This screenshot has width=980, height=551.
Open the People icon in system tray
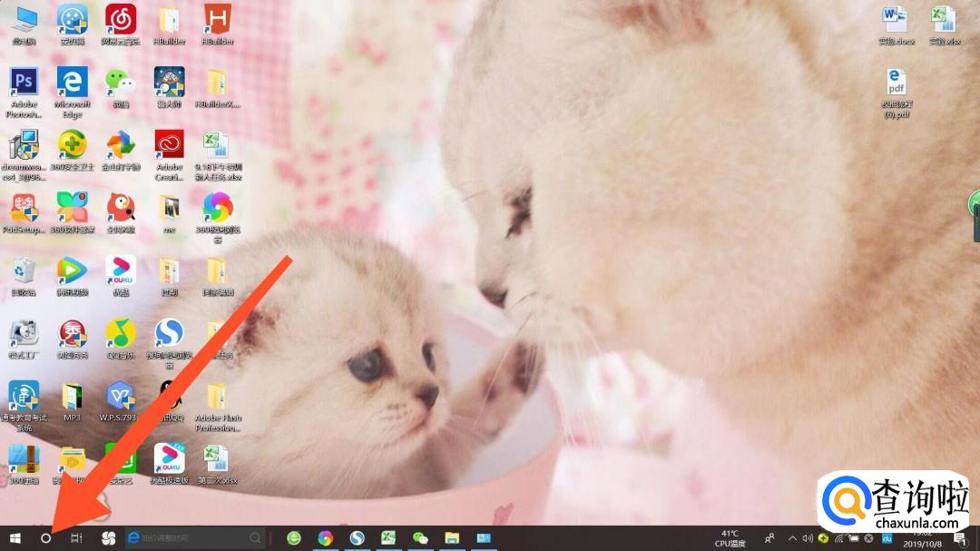[769, 538]
